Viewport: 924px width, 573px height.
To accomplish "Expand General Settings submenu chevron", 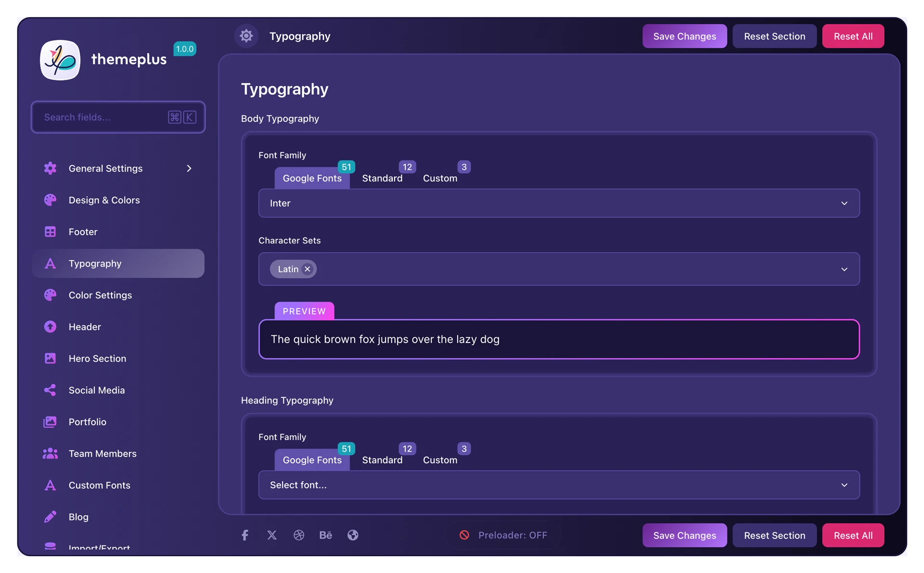I will click(x=189, y=168).
